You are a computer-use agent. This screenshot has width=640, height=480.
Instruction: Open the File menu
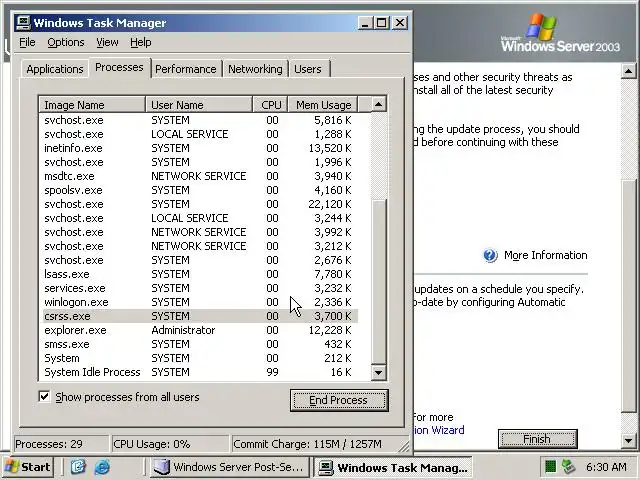(27, 42)
